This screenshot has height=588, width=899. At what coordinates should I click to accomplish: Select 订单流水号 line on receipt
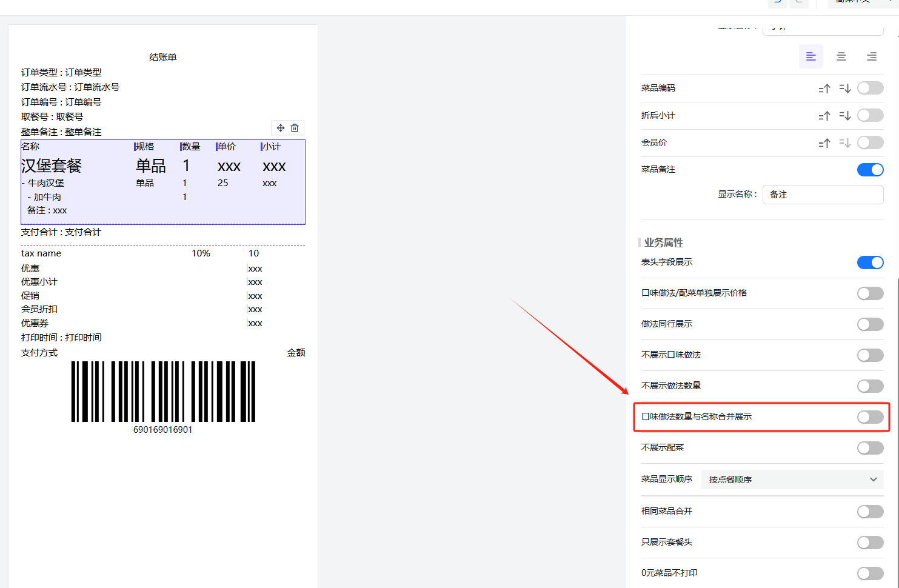[x=70, y=87]
